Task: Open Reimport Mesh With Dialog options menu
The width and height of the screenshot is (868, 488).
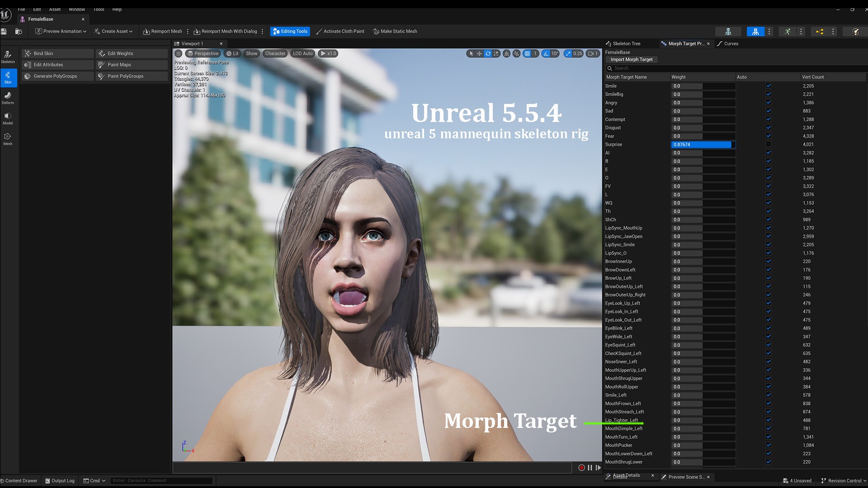Action: click(262, 31)
